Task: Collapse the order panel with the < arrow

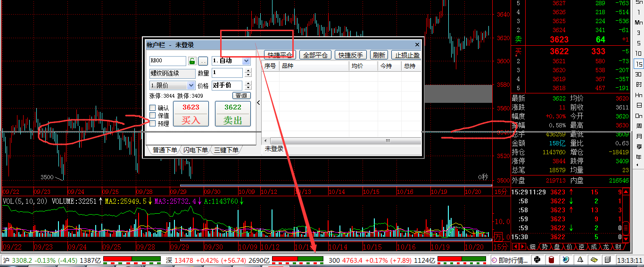Action: click(258, 102)
